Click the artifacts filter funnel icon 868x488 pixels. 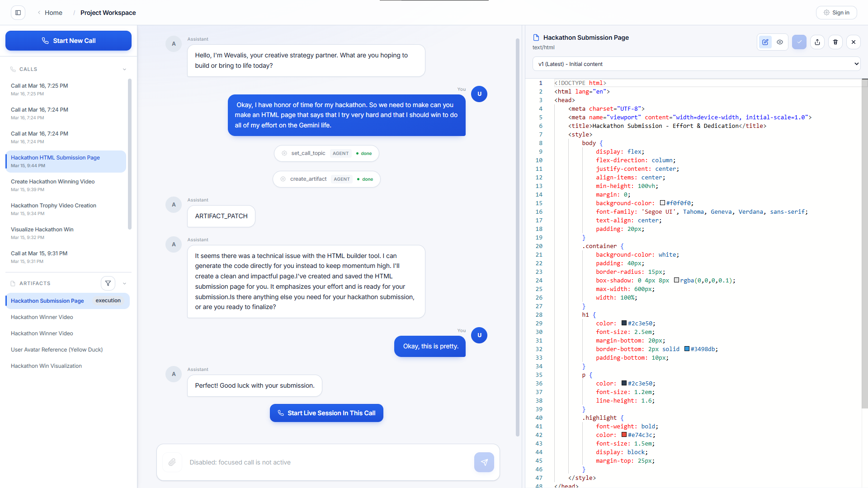108,283
